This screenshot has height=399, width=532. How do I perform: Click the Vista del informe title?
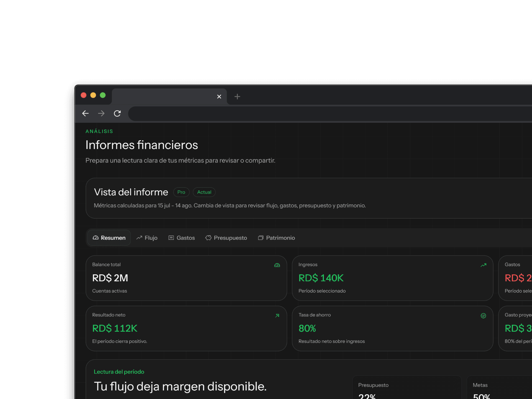click(x=131, y=192)
